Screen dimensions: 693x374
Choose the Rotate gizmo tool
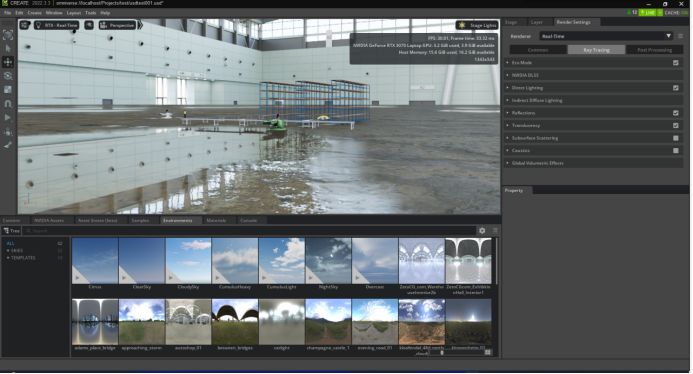coord(8,76)
